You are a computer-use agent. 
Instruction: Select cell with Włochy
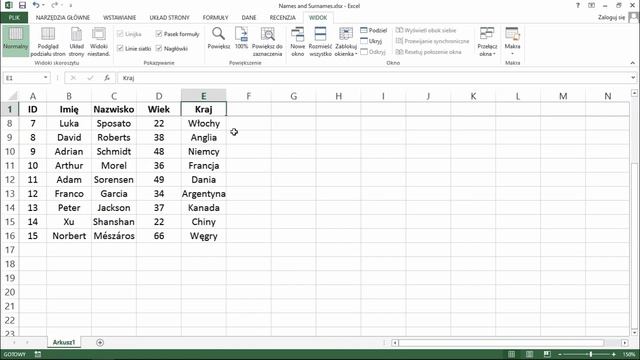[x=204, y=123]
